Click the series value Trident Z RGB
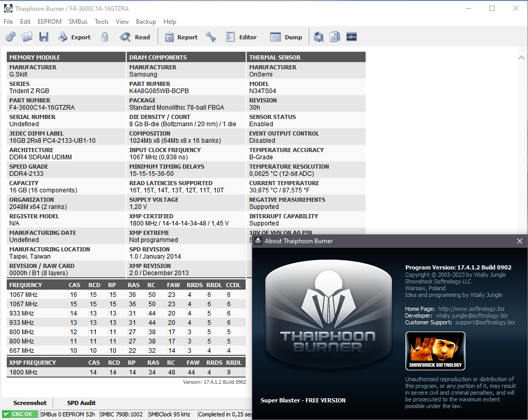Viewport: 528px width, 420px height. (x=29, y=91)
